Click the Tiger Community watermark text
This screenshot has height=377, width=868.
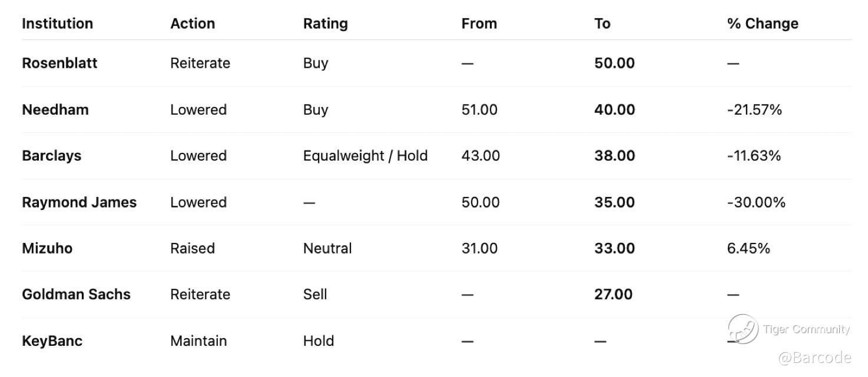point(806,329)
